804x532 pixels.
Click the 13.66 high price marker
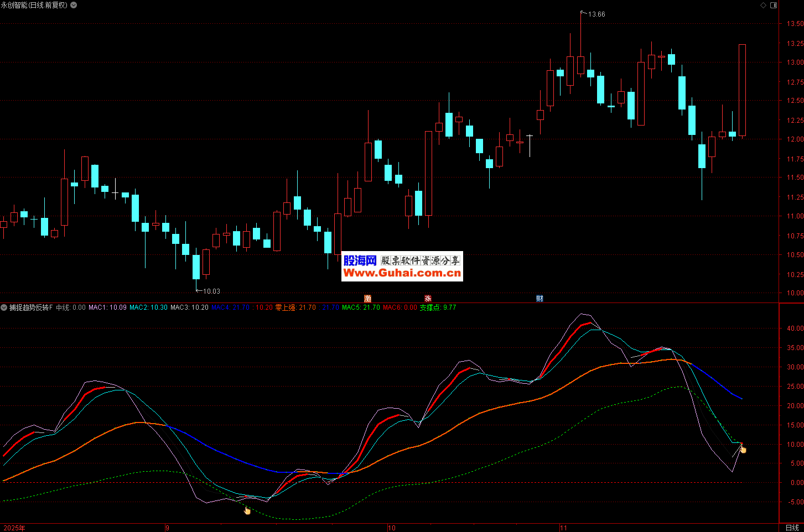click(x=596, y=14)
